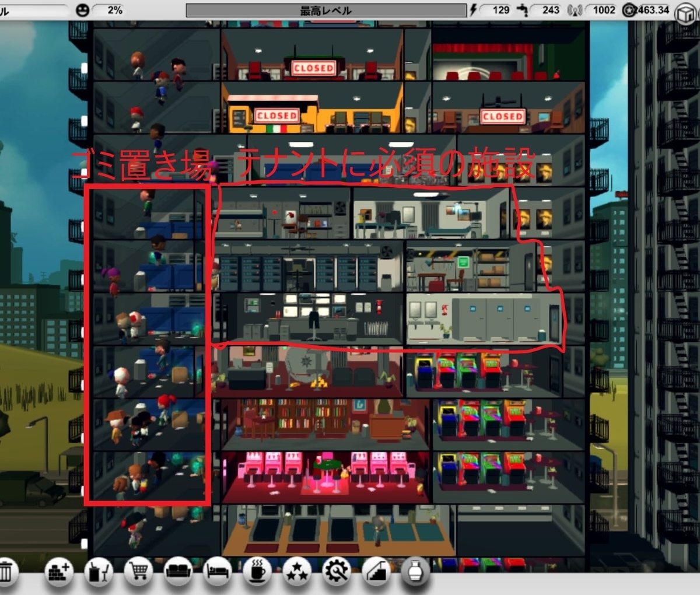The image size is (700, 595).
Task: Select the theater room with red curtains
Action: point(508,55)
